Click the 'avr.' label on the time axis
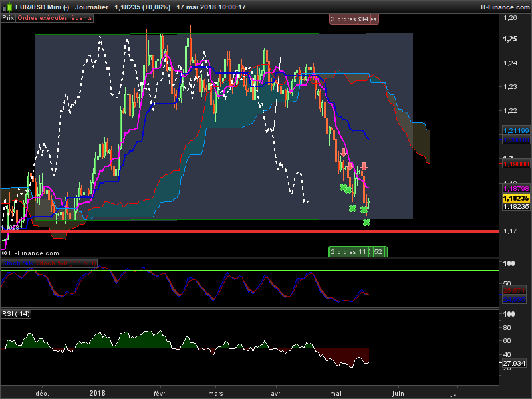The width and height of the screenshot is (532, 399). tap(276, 393)
